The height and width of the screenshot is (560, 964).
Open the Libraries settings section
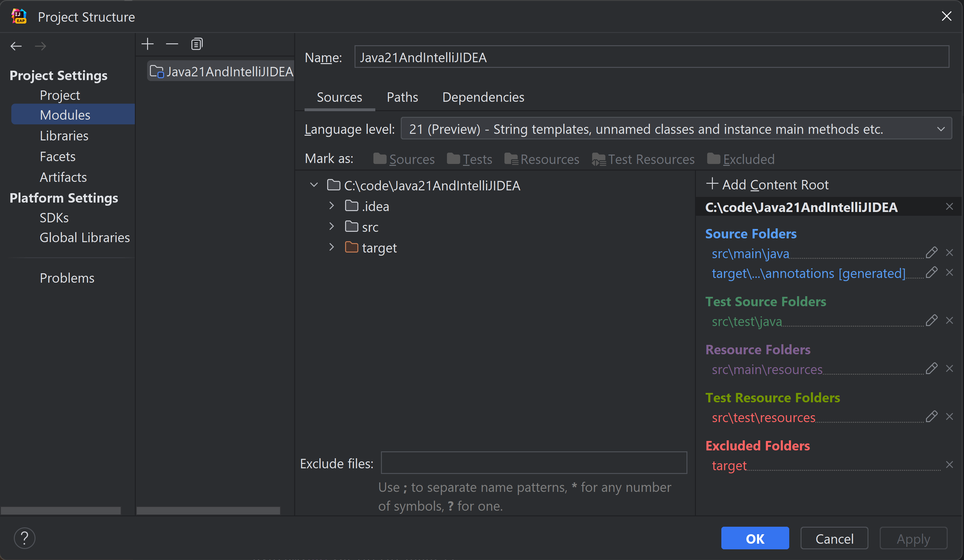[x=64, y=136]
